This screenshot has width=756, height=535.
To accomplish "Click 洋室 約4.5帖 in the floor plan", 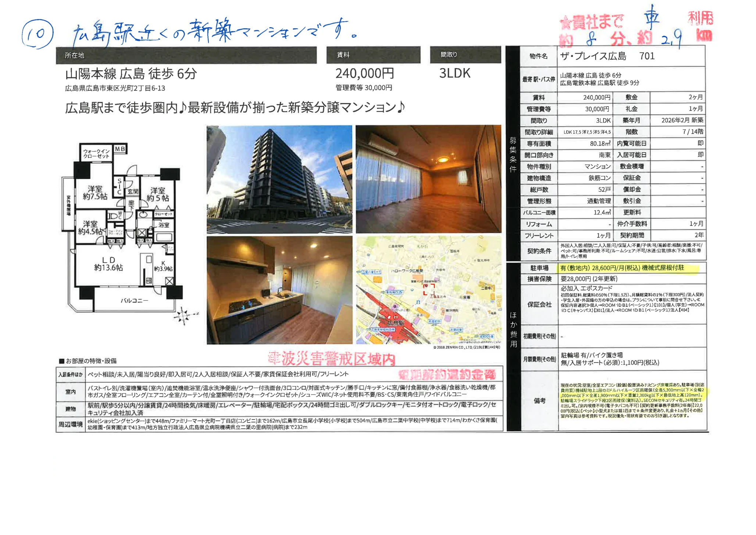I will pos(90,228).
